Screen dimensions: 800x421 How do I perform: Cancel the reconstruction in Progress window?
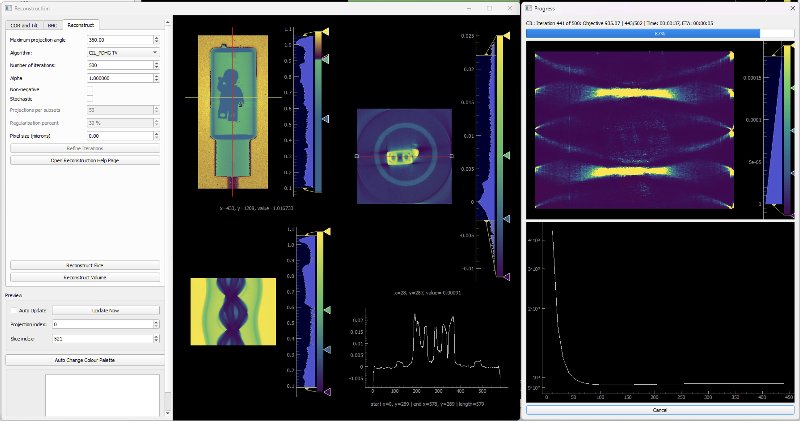[660, 410]
